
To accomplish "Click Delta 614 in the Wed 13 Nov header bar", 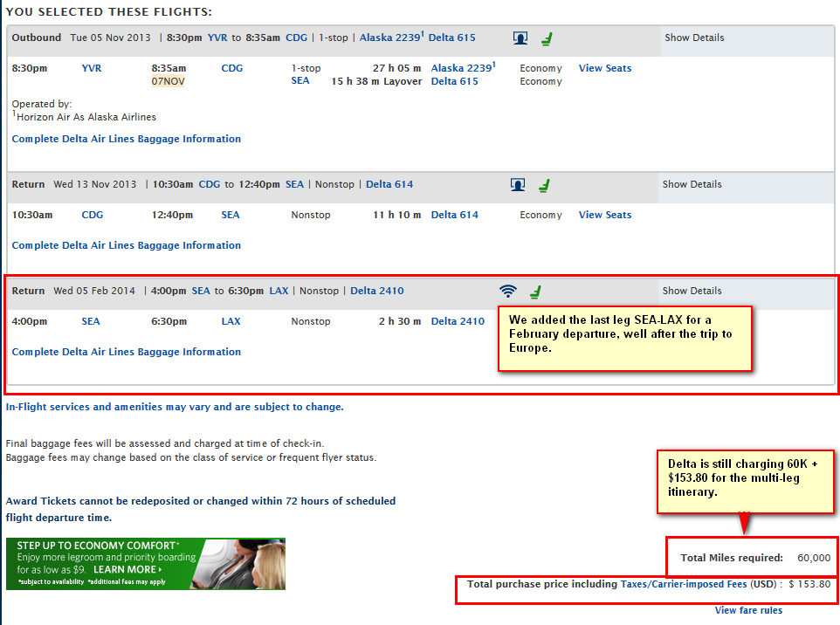I will coord(389,184).
